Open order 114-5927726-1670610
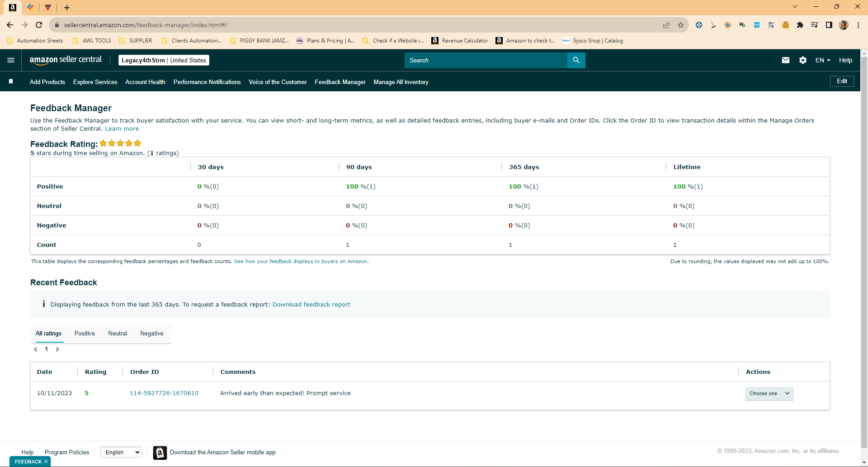Image resolution: width=868 pixels, height=467 pixels. tap(164, 393)
